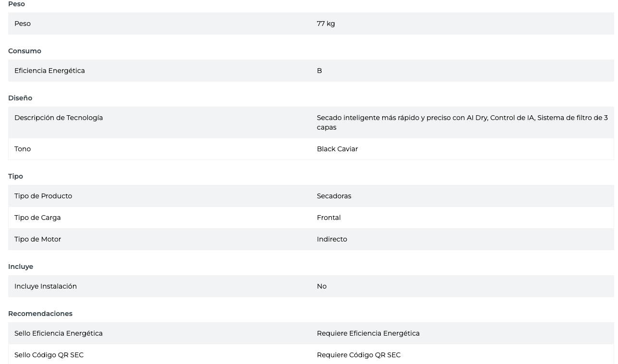Click the Descripción de Tecnología label
The width and height of the screenshot is (618, 364).
[59, 118]
